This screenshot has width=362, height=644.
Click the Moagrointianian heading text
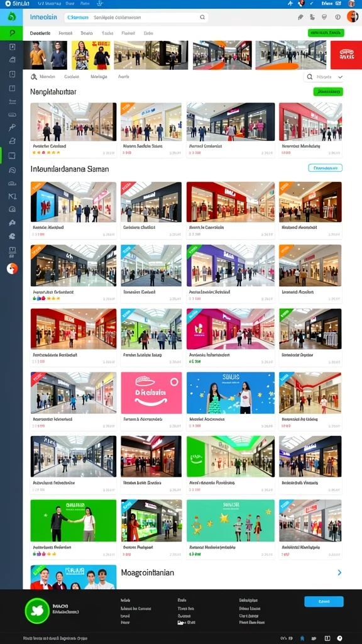[147, 572]
